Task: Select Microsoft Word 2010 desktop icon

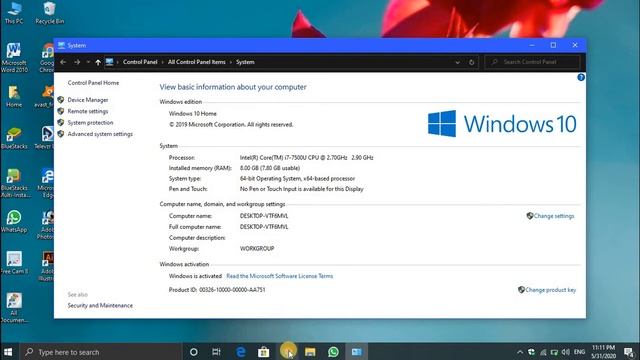Action: [14, 57]
